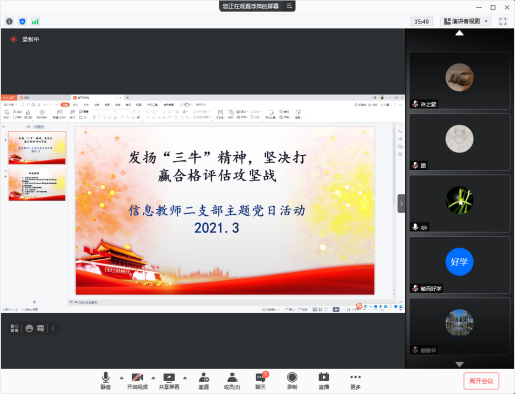
Task: Collapse the participant panel side arrow
Action: tap(401, 203)
